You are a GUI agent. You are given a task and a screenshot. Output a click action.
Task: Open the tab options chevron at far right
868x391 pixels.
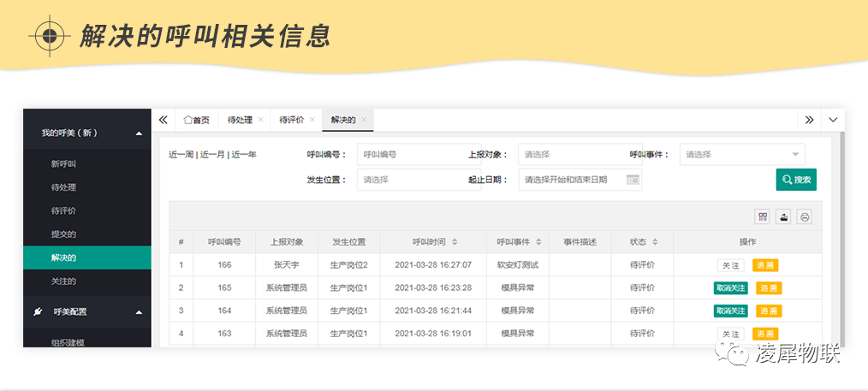[x=833, y=120]
